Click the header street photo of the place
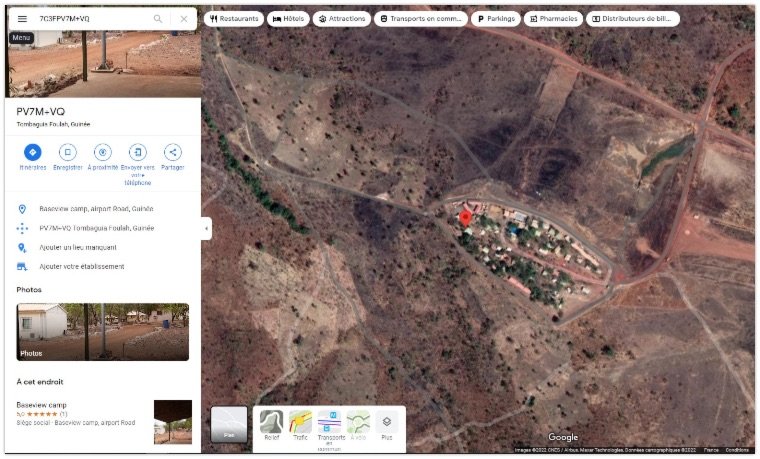760x459 pixels. tap(103, 64)
